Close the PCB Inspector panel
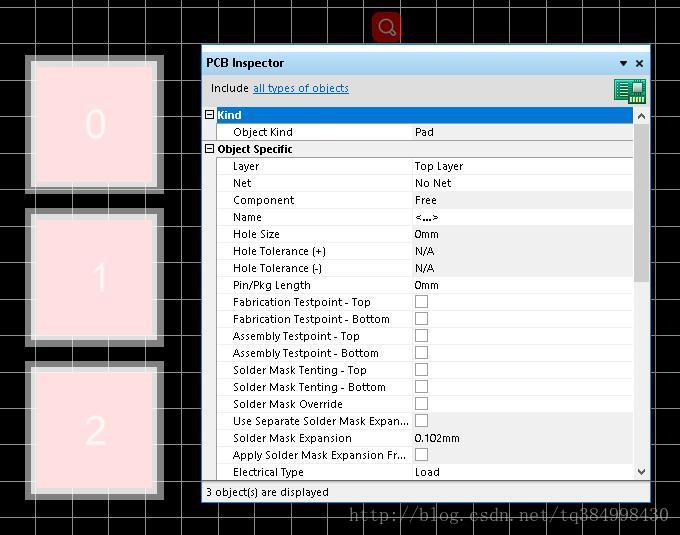680x535 pixels. 639,63
